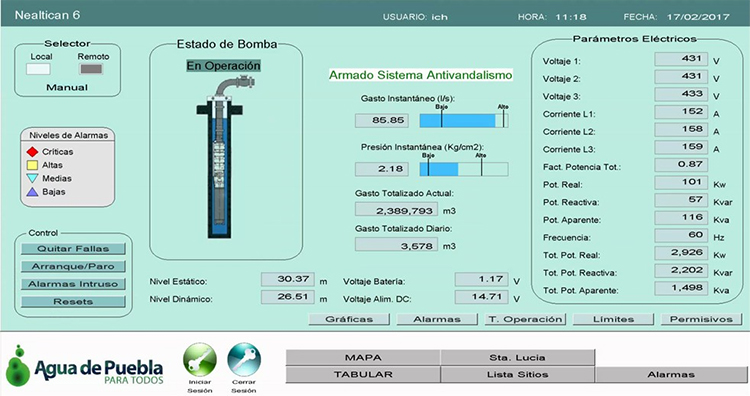Open the Permisivos view
Viewport: 750px width, 396px height.
coord(701,319)
